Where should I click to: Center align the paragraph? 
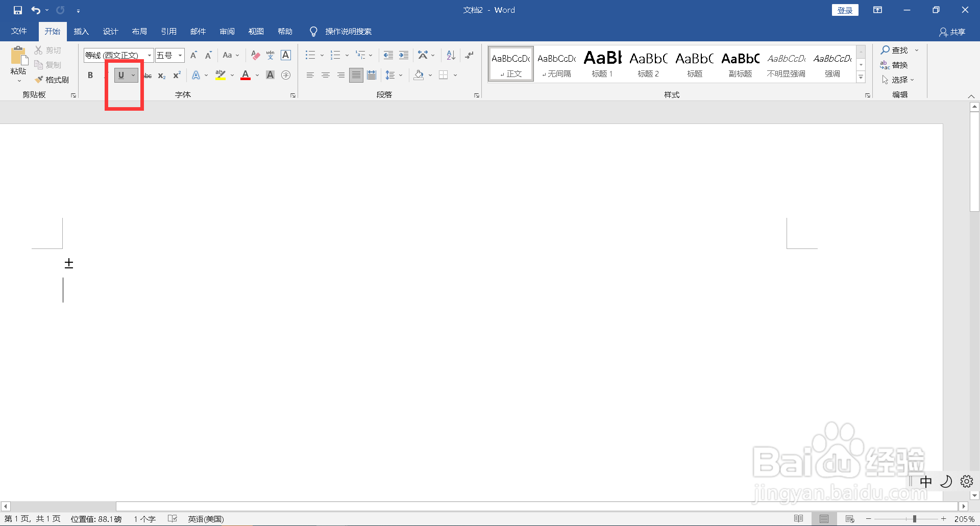click(x=325, y=75)
